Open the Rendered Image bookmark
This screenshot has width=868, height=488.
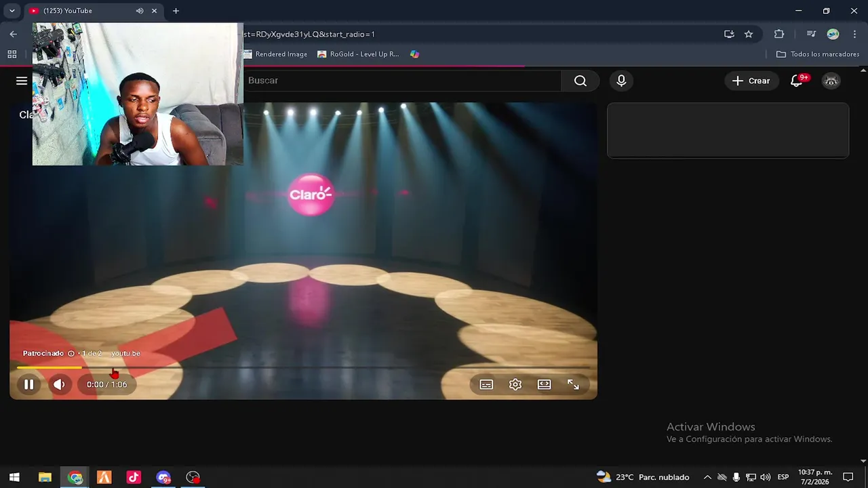(275, 54)
